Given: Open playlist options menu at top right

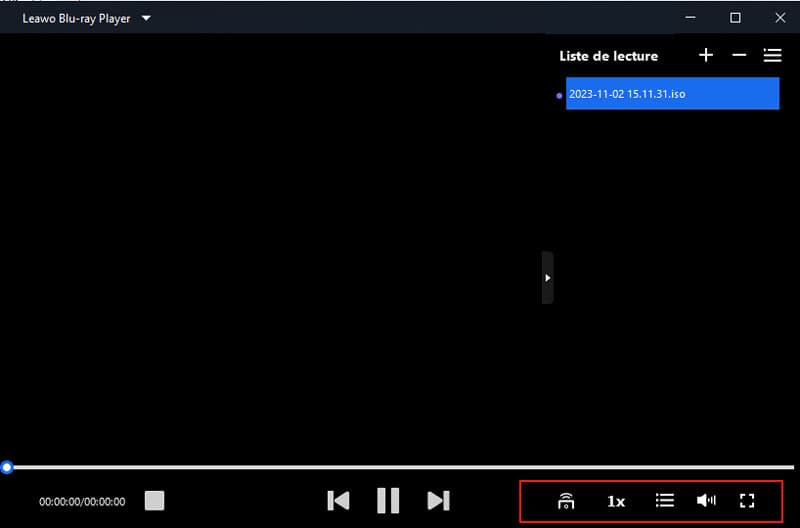Looking at the screenshot, I should 772,55.
